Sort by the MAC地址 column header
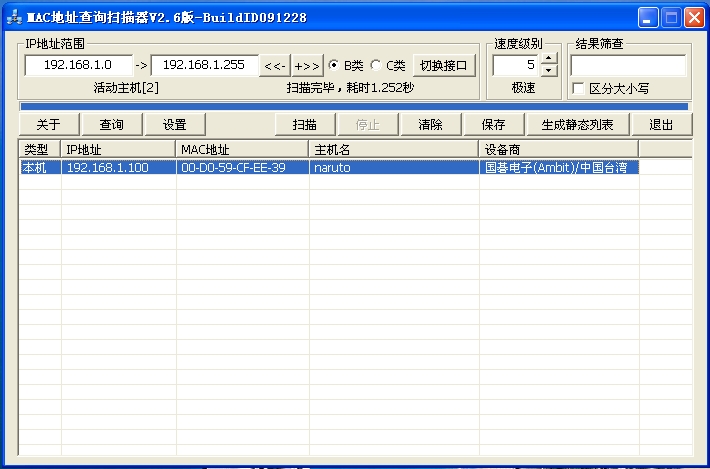Image resolution: width=710 pixels, height=469 pixels. pos(242,149)
